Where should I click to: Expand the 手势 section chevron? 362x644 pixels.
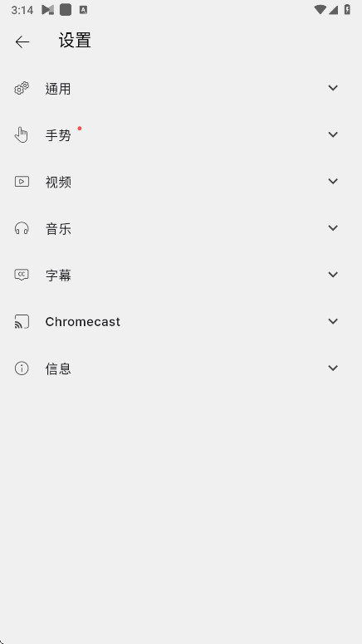point(333,134)
